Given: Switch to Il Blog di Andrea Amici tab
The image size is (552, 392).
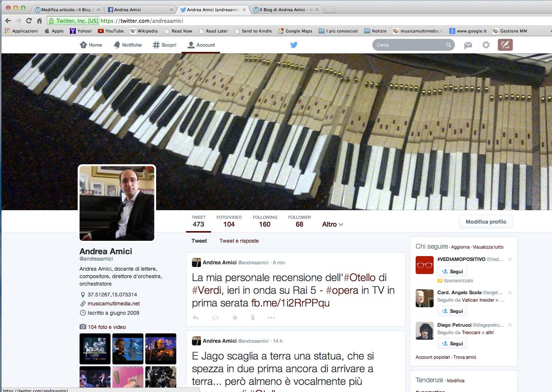Looking at the screenshot, I should click(286, 9).
